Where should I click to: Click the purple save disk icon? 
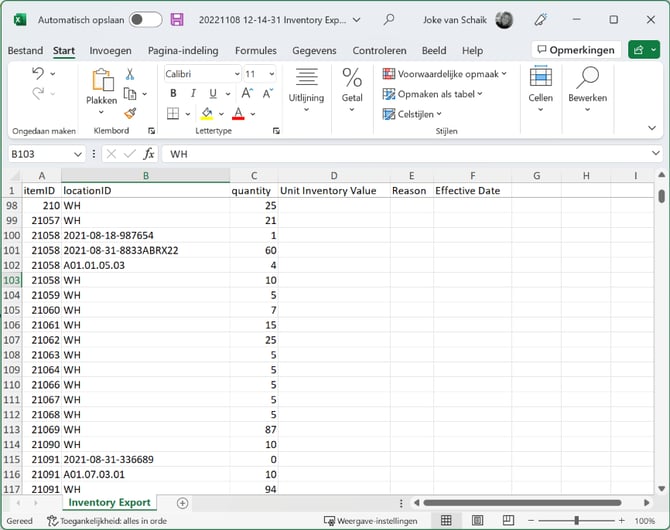point(177,19)
